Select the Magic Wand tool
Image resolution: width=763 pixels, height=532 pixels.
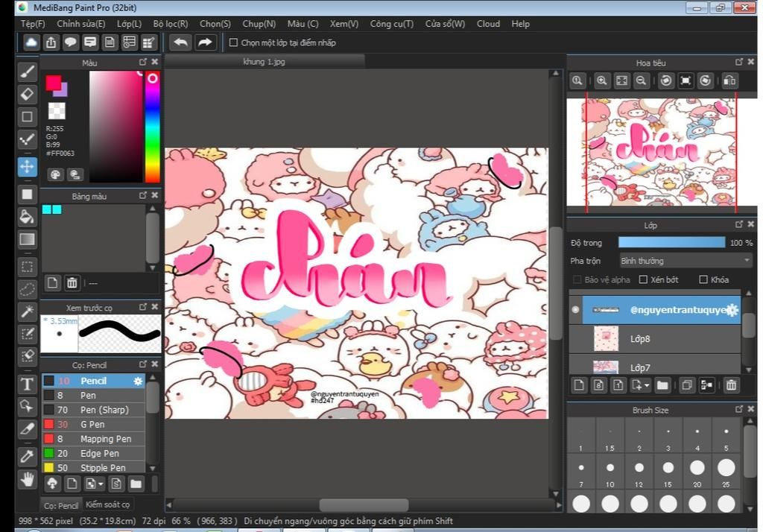28,311
